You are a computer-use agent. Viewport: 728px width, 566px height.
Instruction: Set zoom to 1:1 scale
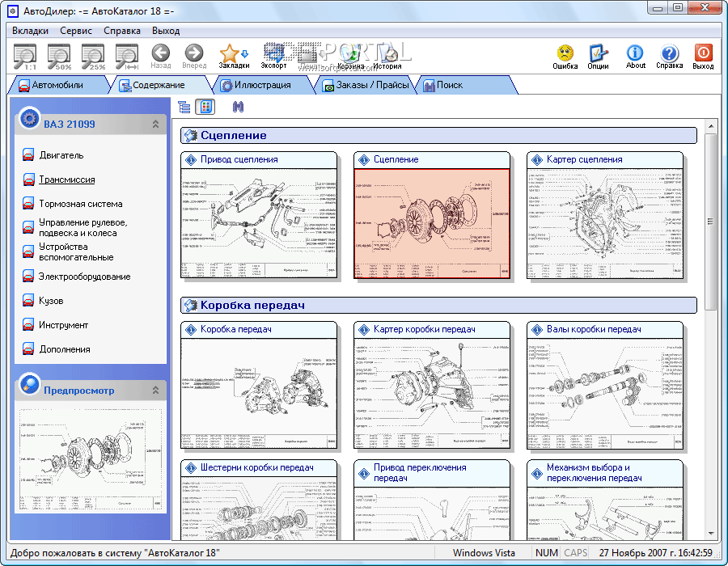(x=25, y=57)
